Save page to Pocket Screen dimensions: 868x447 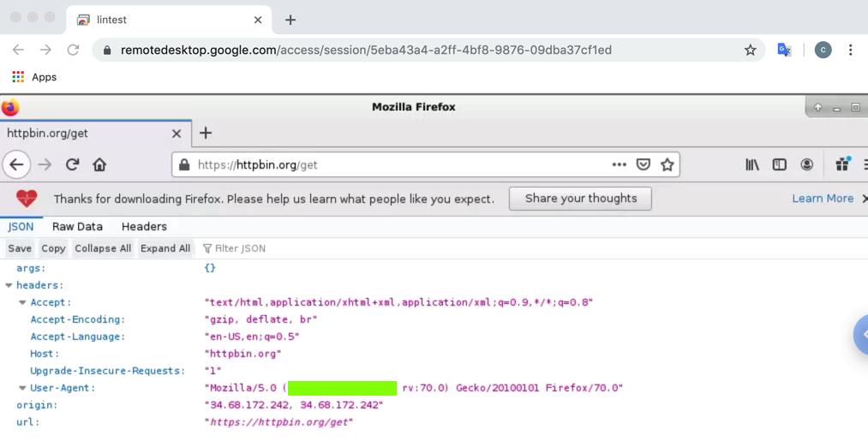point(643,164)
